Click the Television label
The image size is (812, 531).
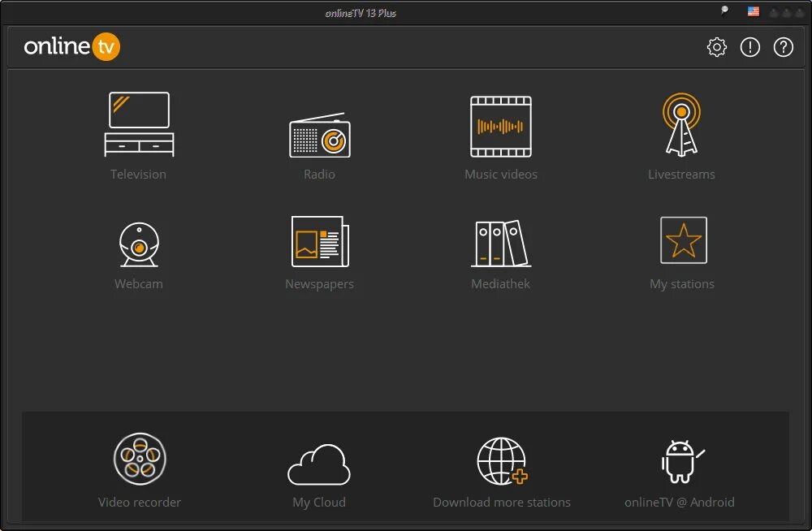[x=138, y=174]
